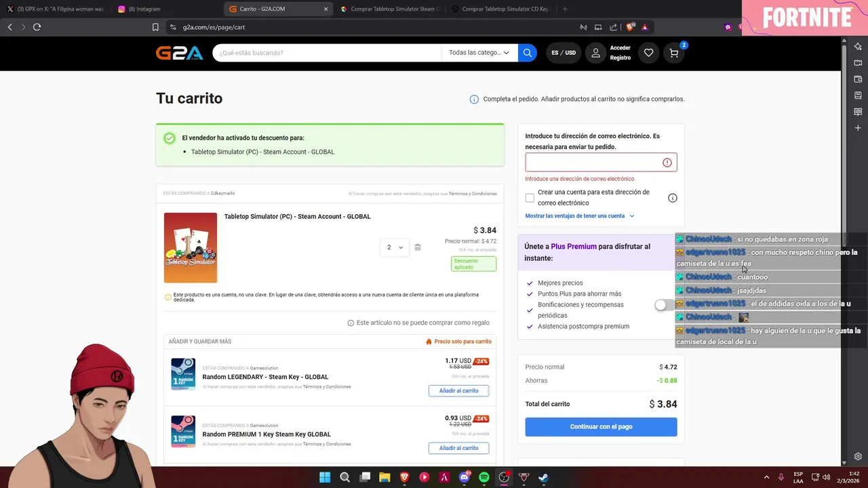Open the quantity dropdown showing 2
This screenshot has width=868, height=488.
[x=394, y=247]
